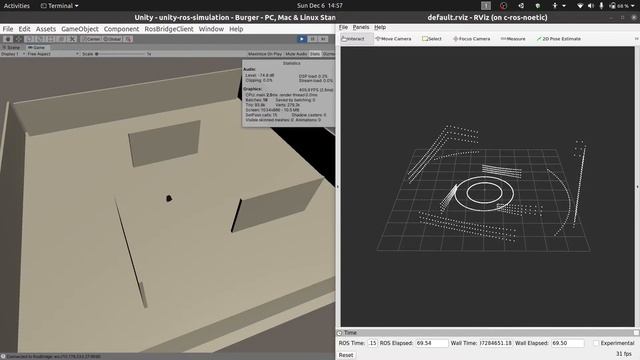Select the Move Camera tool in RViz
Viewport: 640px width, 360px height.
pyautogui.click(x=393, y=39)
